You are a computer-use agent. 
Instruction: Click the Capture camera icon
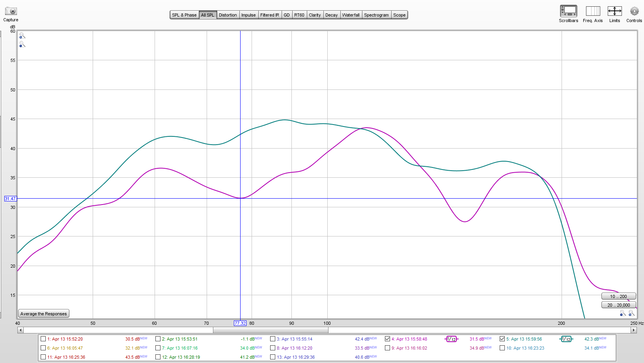[x=11, y=11]
